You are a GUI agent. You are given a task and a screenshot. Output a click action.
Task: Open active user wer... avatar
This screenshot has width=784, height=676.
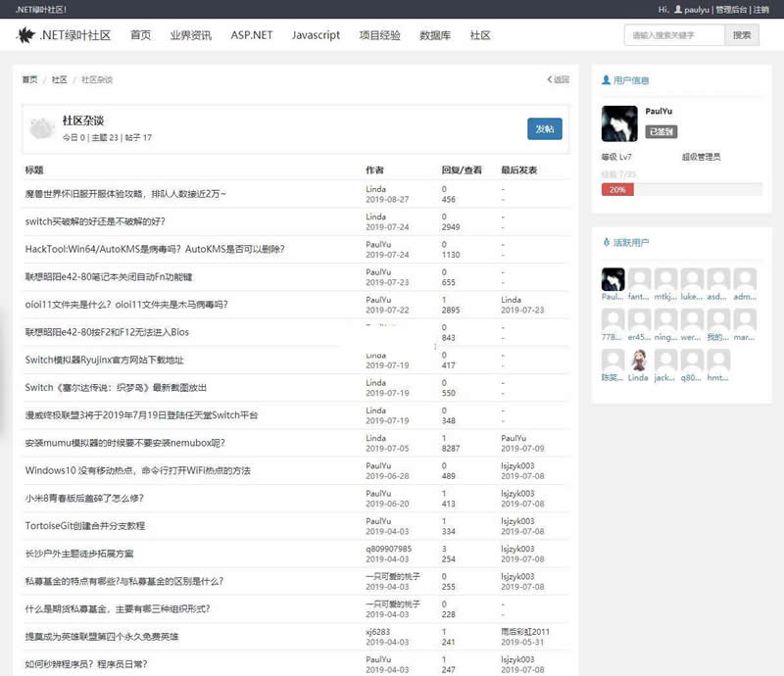coord(692,319)
